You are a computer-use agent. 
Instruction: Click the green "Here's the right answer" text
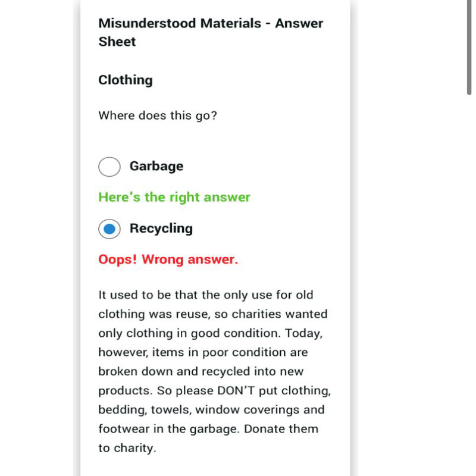tap(174, 198)
